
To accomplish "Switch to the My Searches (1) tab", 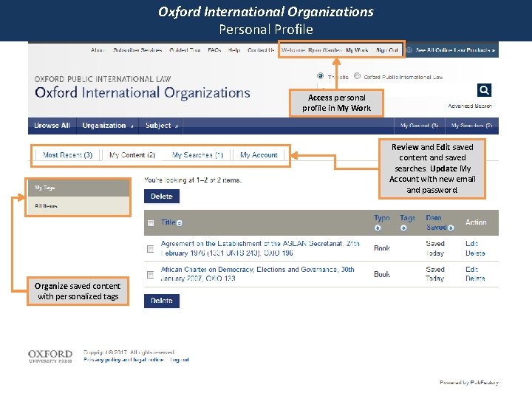I will pyautogui.click(x=197, y=155).
